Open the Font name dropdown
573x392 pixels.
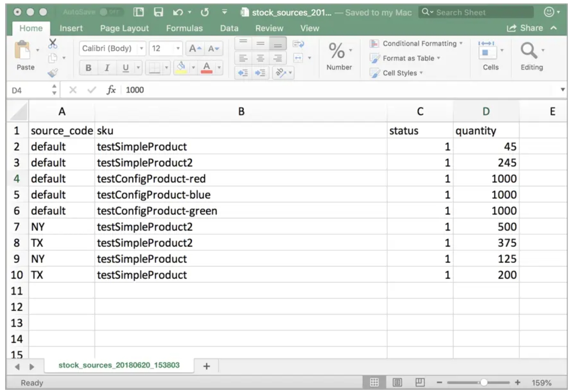pos(142,49)
